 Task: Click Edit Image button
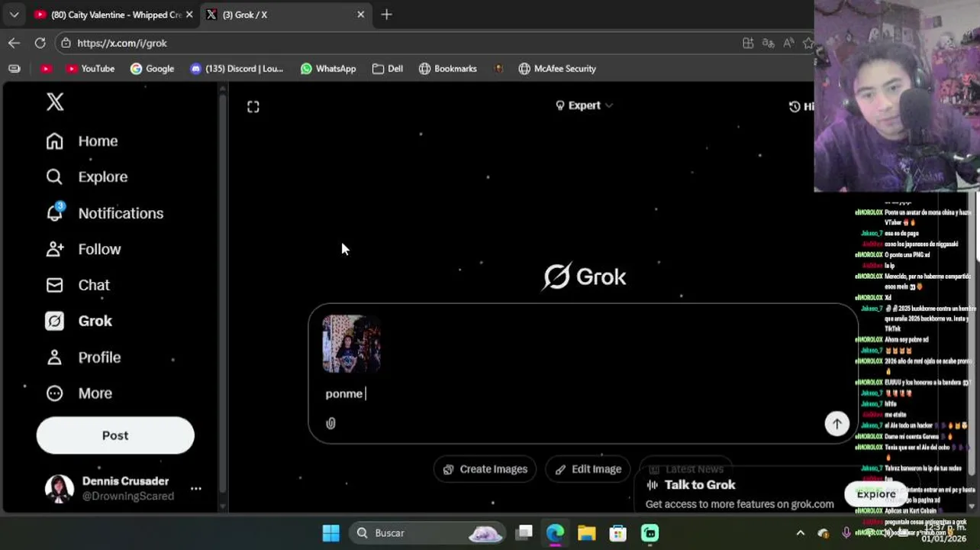coord(588,469)
